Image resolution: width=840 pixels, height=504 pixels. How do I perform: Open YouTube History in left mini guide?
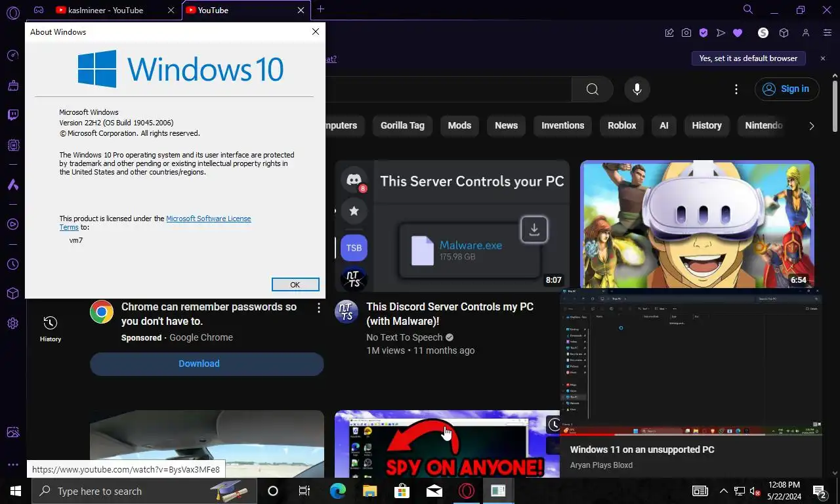coord(51,328)
